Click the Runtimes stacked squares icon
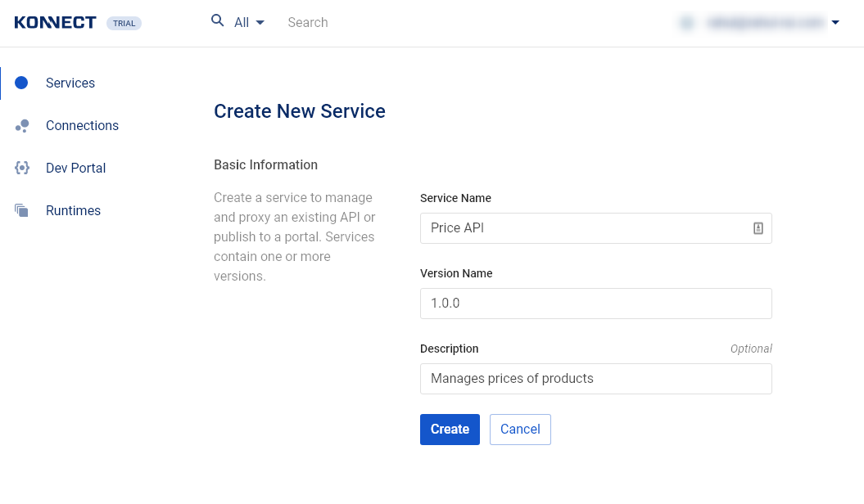This screenshot has width=864, height=504. (21, 210)
